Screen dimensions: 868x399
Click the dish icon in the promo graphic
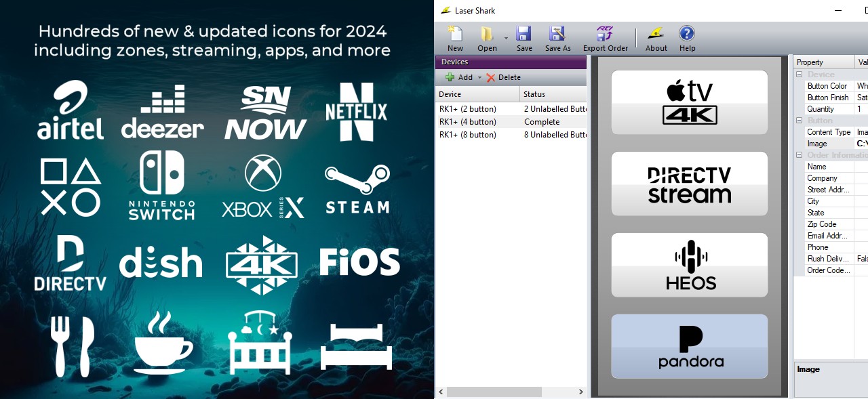pyautogui.click(x=161, y=262)
